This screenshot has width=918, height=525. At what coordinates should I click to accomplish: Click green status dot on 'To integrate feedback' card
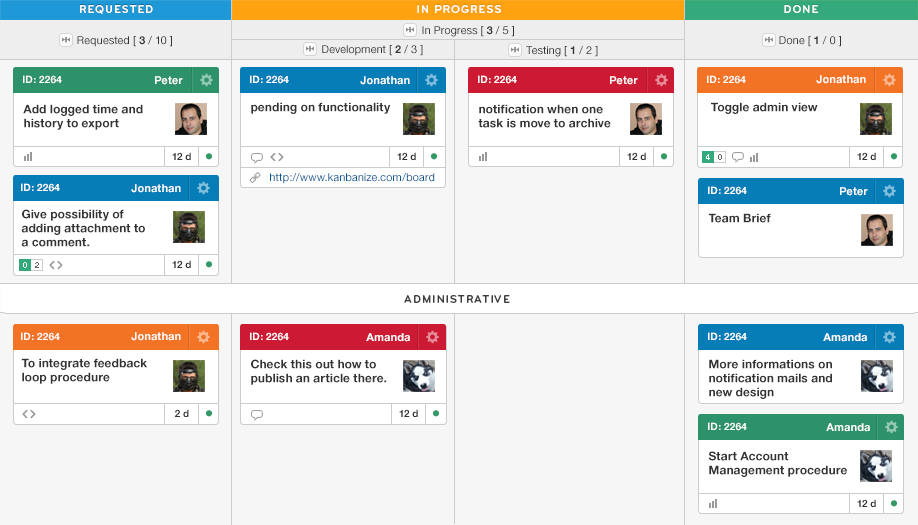click(209, 413)
